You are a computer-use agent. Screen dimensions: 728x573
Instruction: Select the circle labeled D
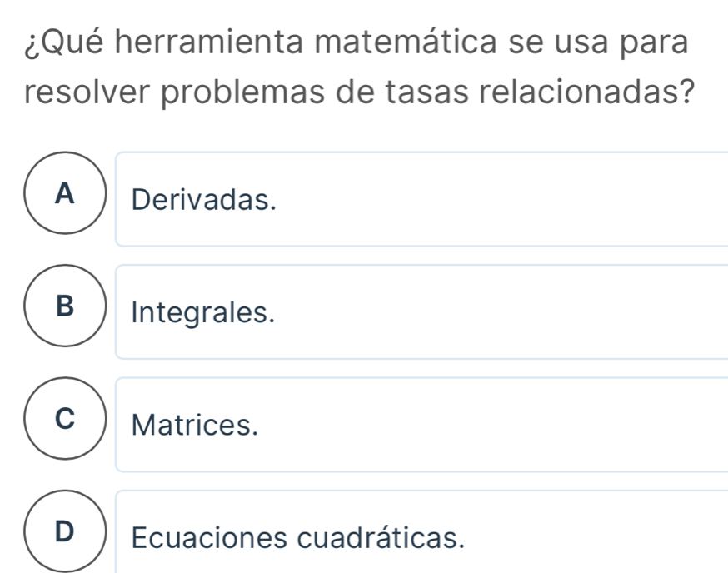(x=63, y=535)
